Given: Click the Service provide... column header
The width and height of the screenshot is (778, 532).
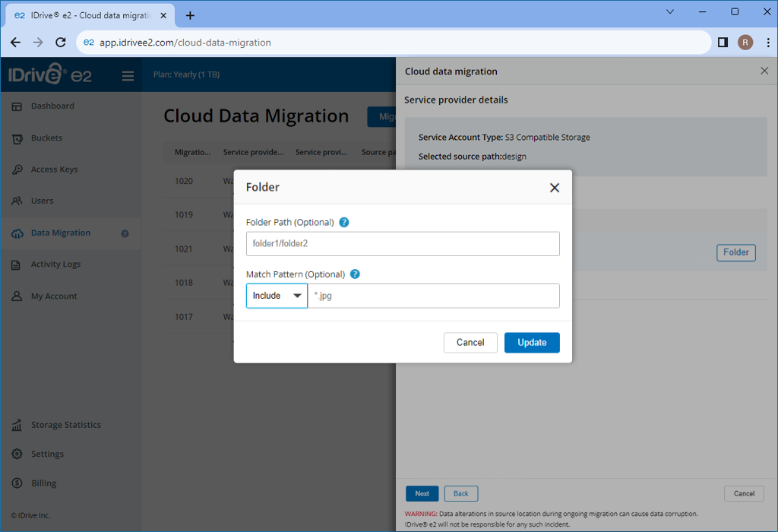Looking at the screenshot, I should click(x=253, y=152).
